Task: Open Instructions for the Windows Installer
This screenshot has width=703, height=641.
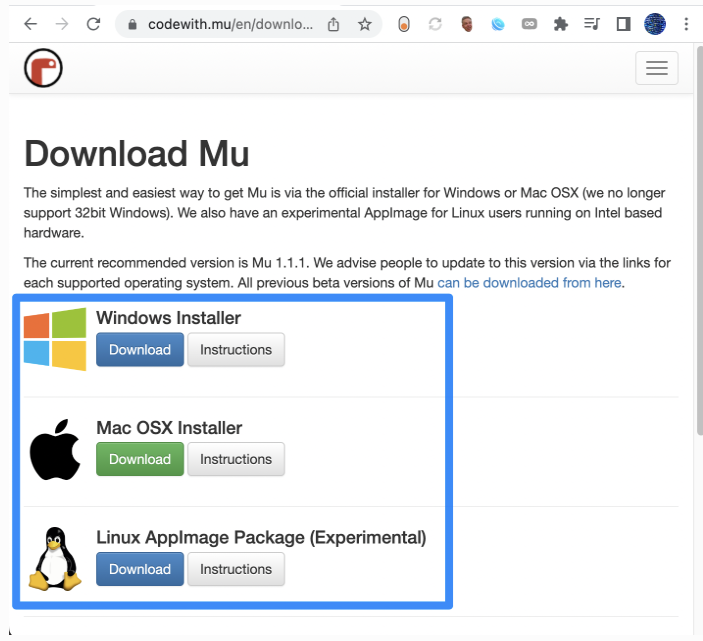Action: [x=236, y=350]
